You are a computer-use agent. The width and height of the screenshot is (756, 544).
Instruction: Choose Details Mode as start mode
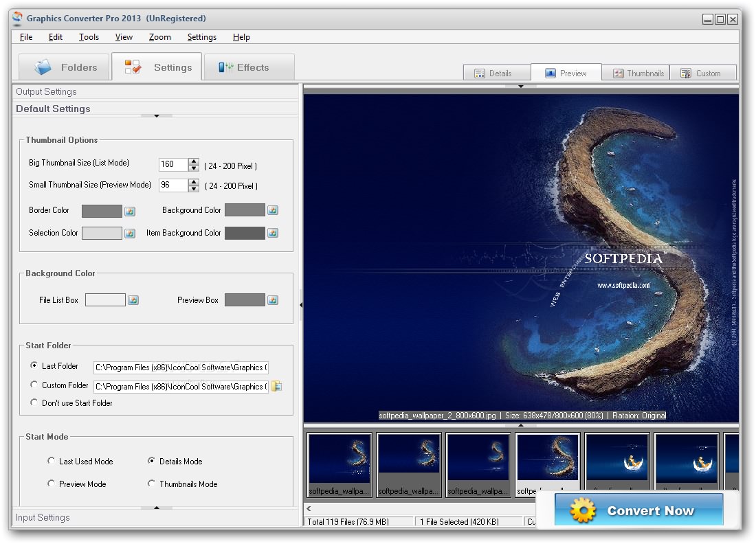(x=151, y=461)
